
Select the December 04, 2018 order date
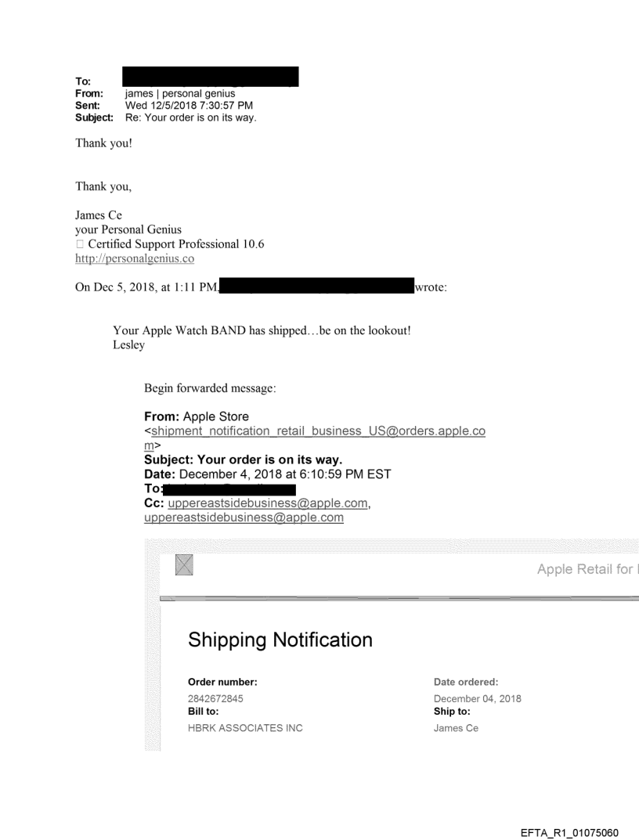478,698
